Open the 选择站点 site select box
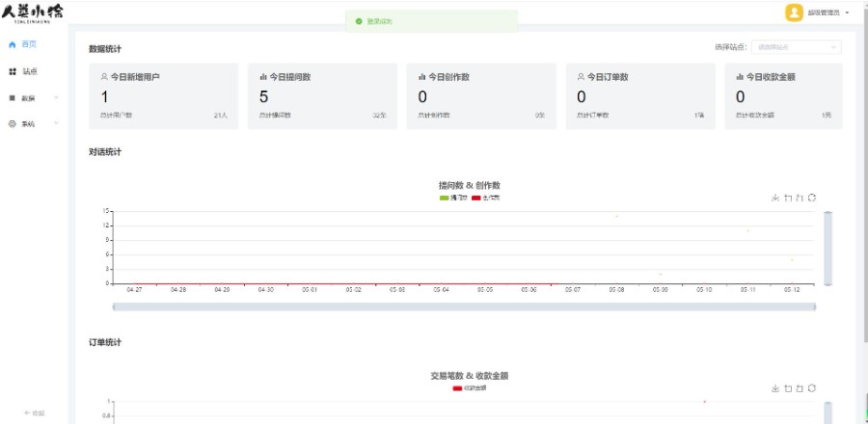This screenshot has height=424, width=868. point(796,47)
